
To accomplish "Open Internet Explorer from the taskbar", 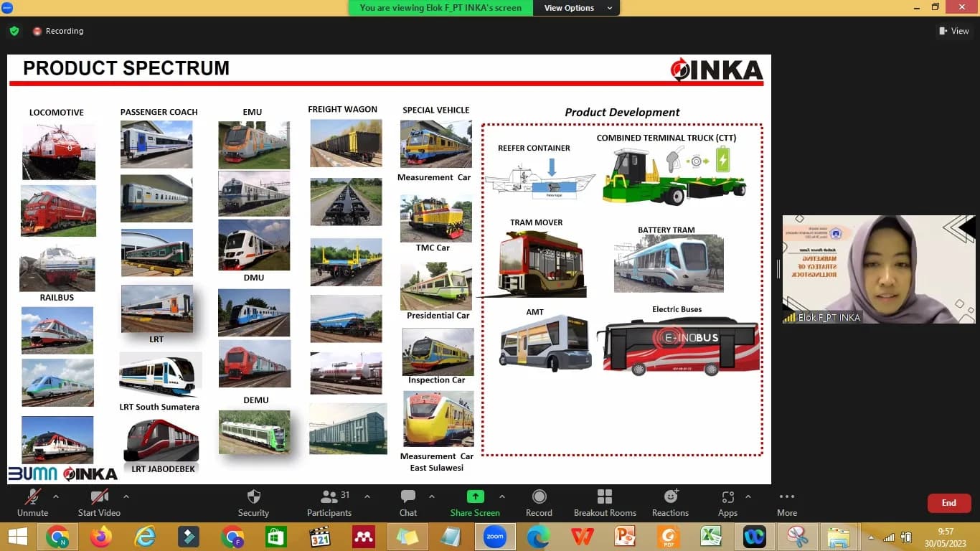I will tap(146, 537).
